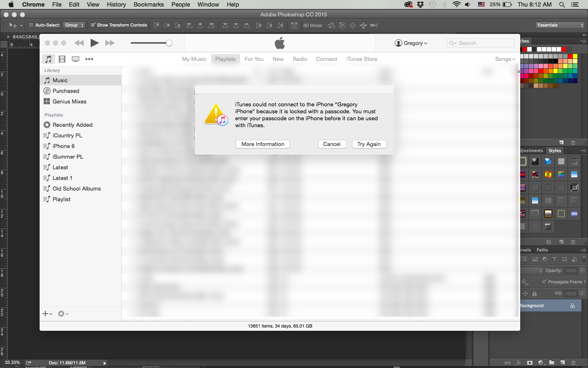Screen dimensions: 588x368
Task: Select the Music note library icon in iTunes
Action: pos(48,59)
